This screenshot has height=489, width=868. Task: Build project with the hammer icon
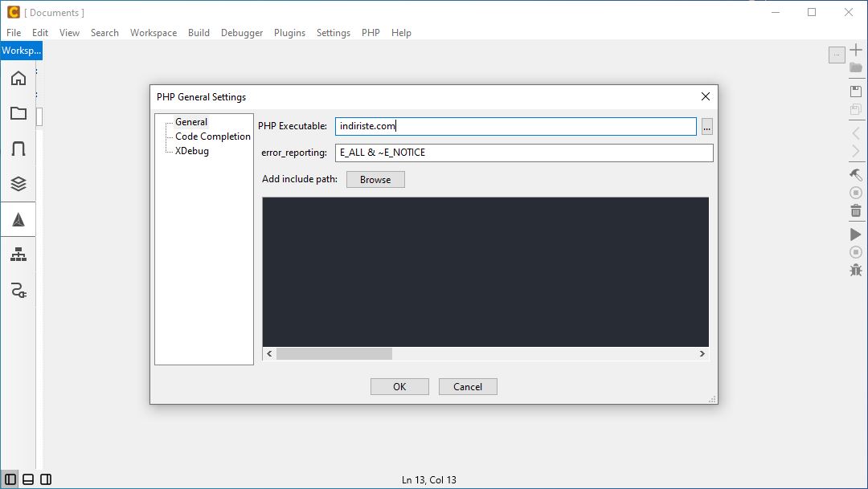pyautogui.click(x=856, y=175)
